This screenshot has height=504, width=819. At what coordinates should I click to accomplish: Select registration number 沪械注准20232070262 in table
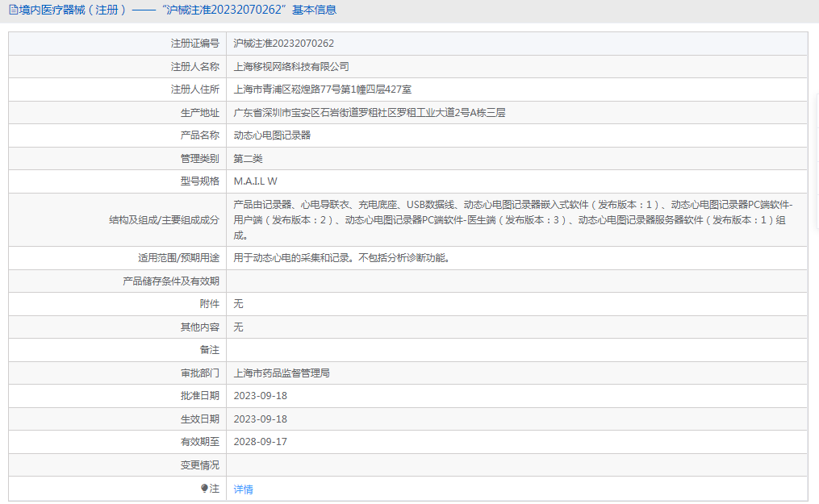pyautogui.click(x=283, y=44)
